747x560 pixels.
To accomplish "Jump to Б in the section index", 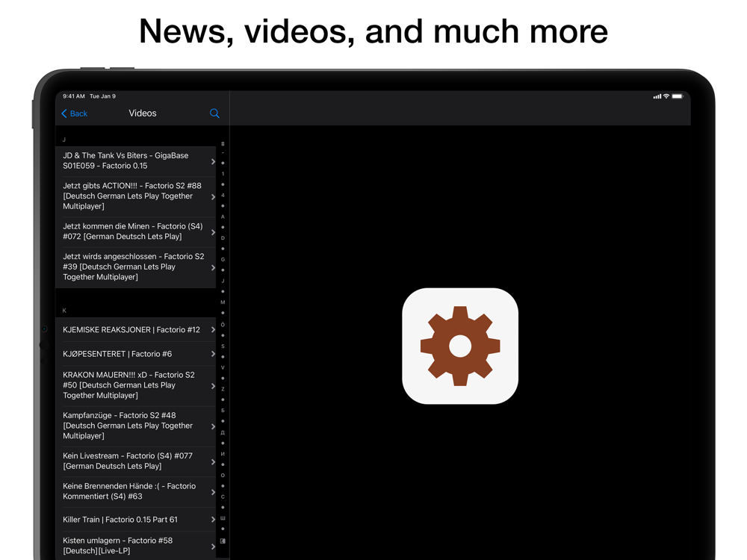I will coord(223,411).
